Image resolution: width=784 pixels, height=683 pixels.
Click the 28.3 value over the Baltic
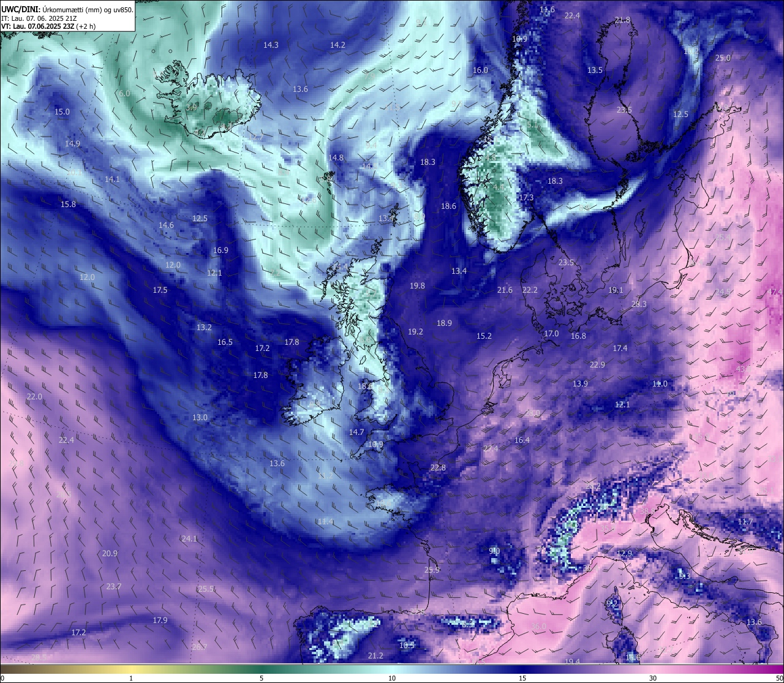coord(639,304)
